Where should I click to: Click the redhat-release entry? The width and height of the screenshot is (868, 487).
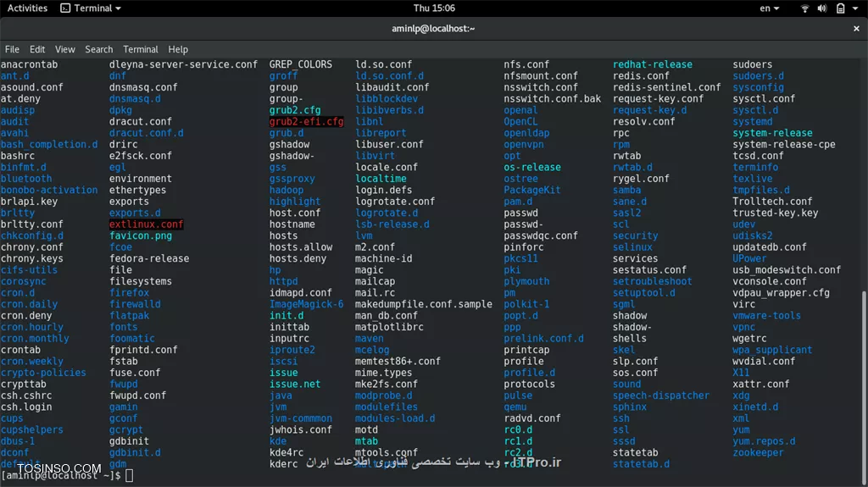pyautogui.click(x=652, y=64)
